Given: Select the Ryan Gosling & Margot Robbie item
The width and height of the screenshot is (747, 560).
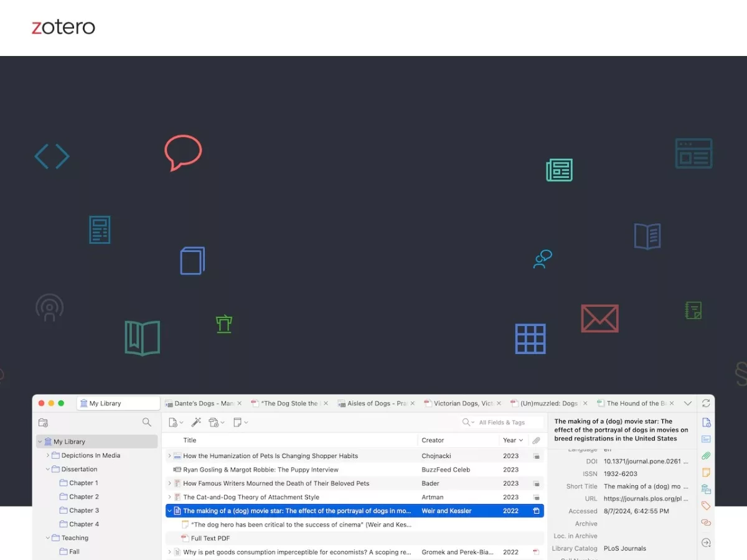Looking at the screenshot, I should point(355,470).
